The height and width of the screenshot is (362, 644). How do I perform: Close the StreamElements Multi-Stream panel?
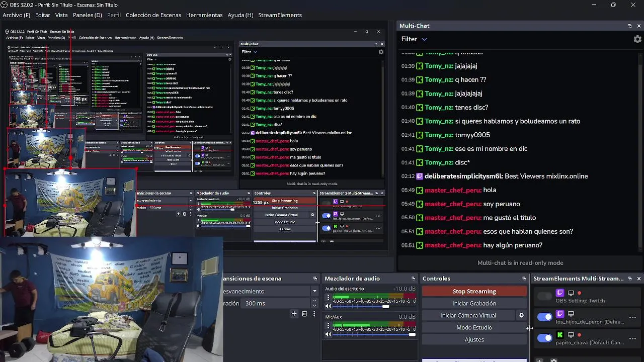tap(638, 279)
